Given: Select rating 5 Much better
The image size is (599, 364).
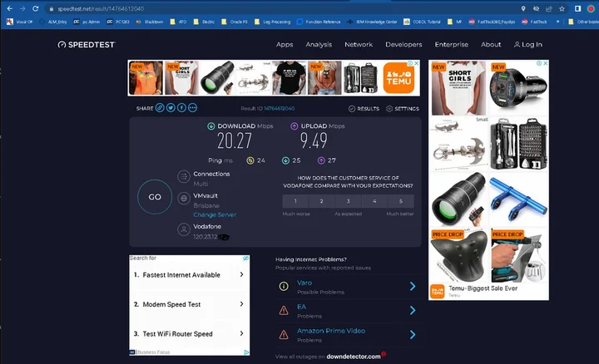Looking at the screenshot, I should [400, 201].
